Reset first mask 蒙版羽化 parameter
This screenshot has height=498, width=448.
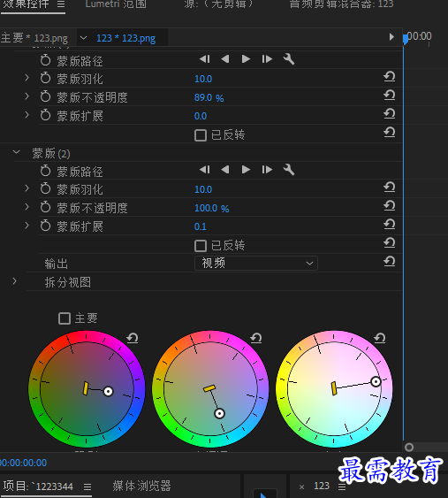390,77
